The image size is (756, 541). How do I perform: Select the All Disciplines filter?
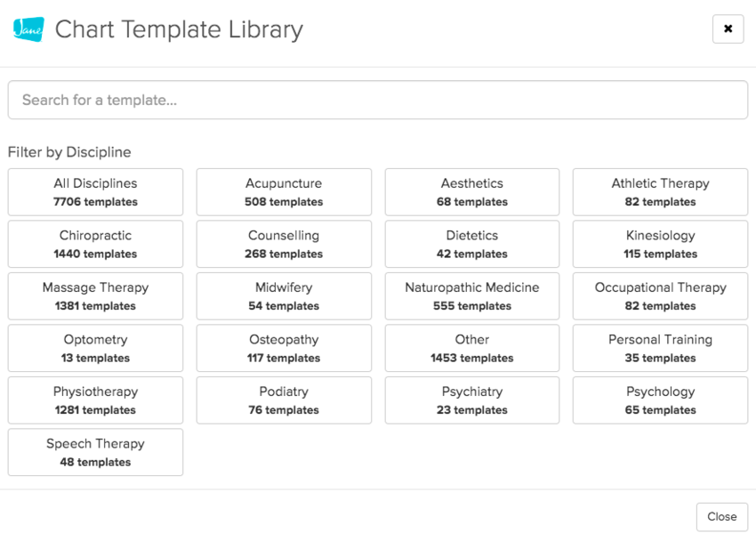[x=95, y=192]
